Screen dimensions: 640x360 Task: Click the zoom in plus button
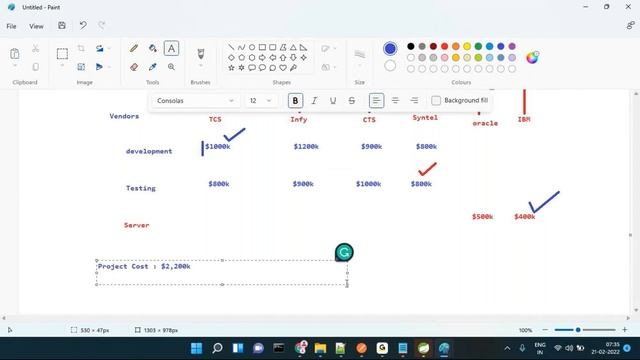click(624, 330)
